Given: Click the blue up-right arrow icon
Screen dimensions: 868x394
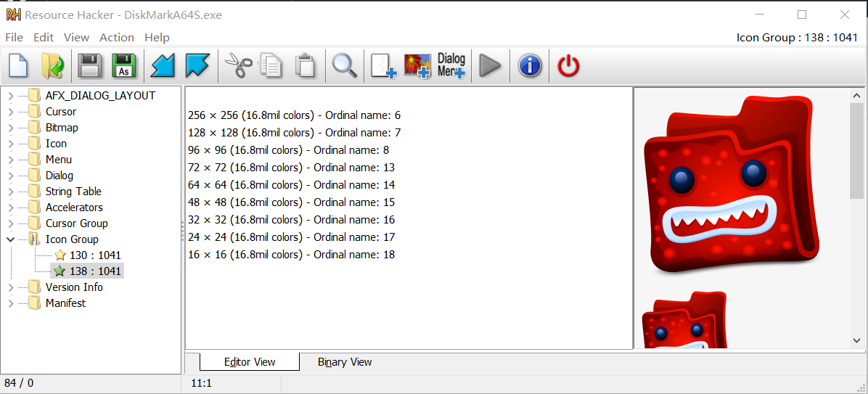Looking at the screenshot, I should (197, 66).
